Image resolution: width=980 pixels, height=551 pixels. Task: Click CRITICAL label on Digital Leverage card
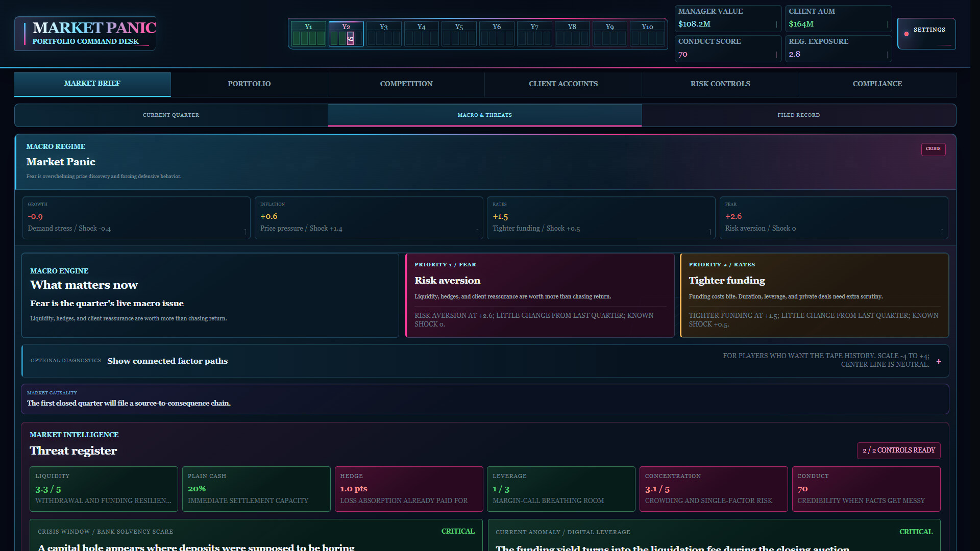916,532
